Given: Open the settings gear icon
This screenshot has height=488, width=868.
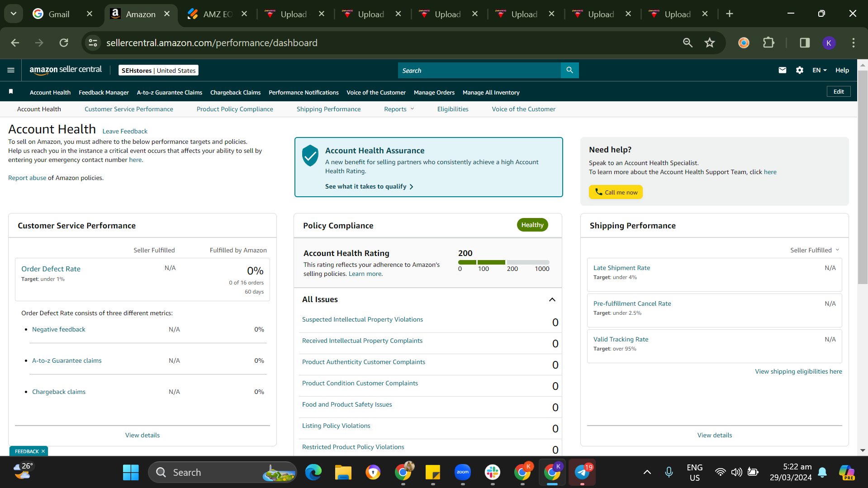Looking at the screenshot, I should coord(799,70).
